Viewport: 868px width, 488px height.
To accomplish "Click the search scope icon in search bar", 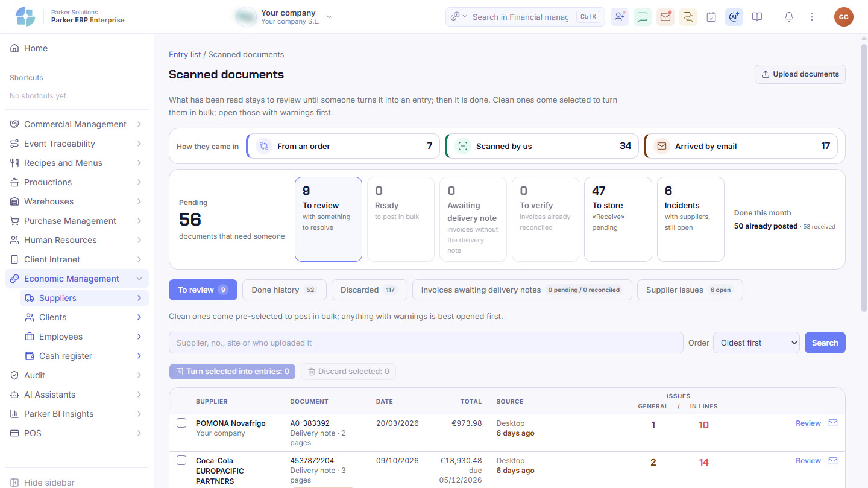I will [x=458, y=17].
